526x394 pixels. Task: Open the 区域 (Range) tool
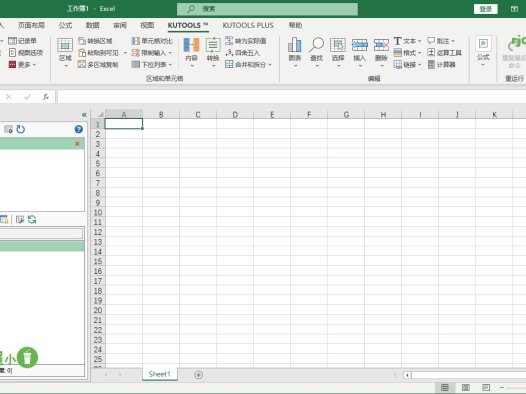65,52
